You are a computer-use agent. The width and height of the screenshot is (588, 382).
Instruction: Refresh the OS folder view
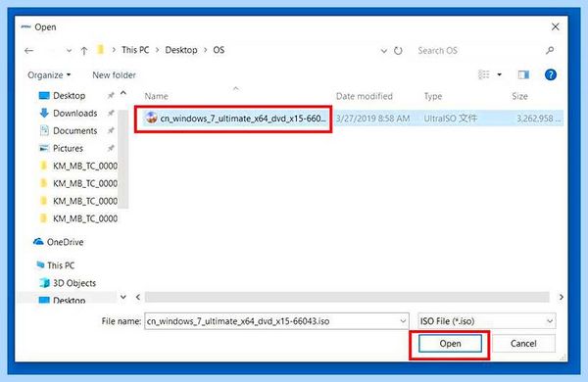click(x=398, y=51)
